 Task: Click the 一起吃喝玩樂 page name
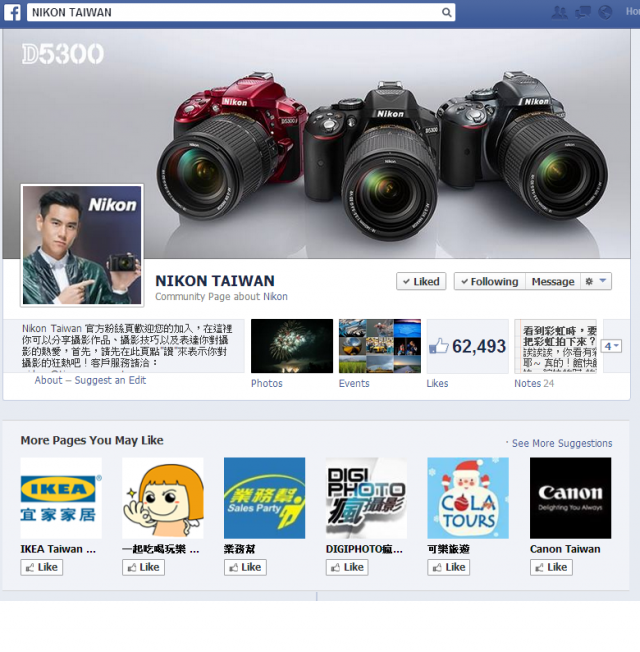click(161, 549)
